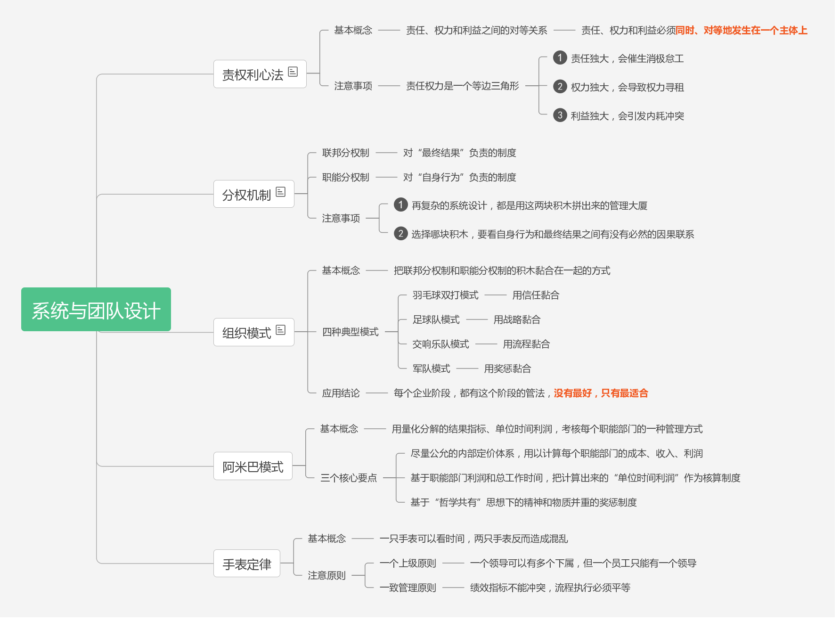
Task: Click 责任权力是一个等边三角形 text
Action: 463,86
